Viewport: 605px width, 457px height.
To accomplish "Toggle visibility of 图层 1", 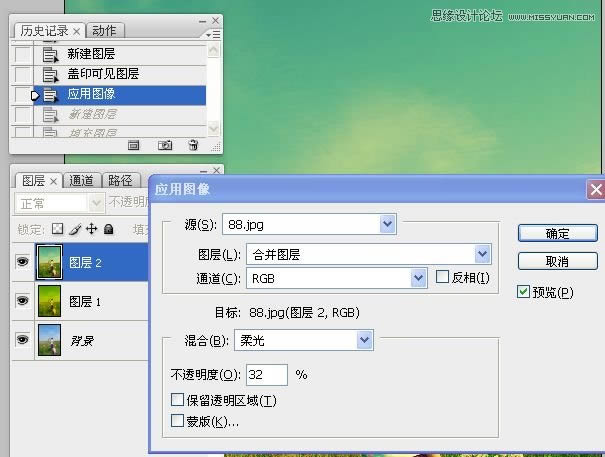I will (22, 300).
